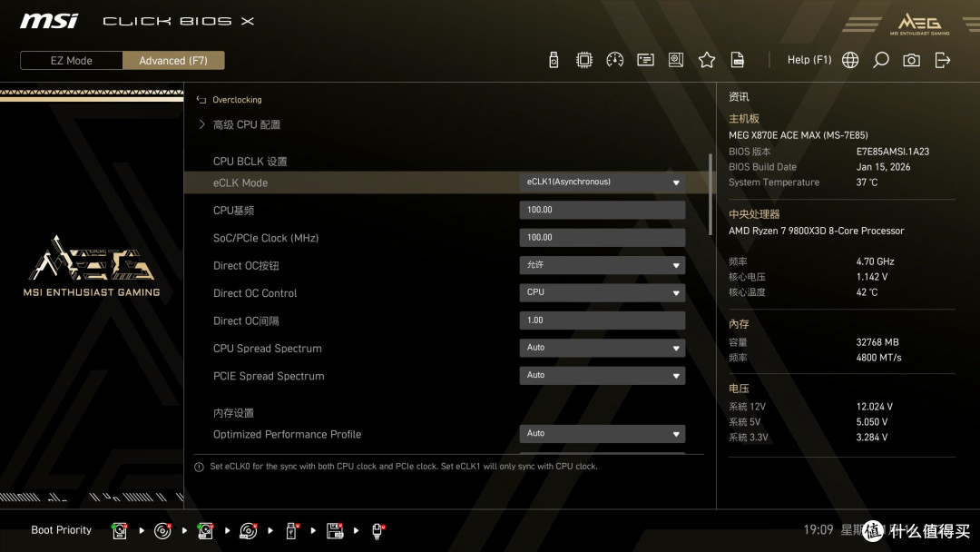Viewport: 980px width, 552px height.
Task: Select Advanced (F7) mode tab
Action: click(173, 61)
